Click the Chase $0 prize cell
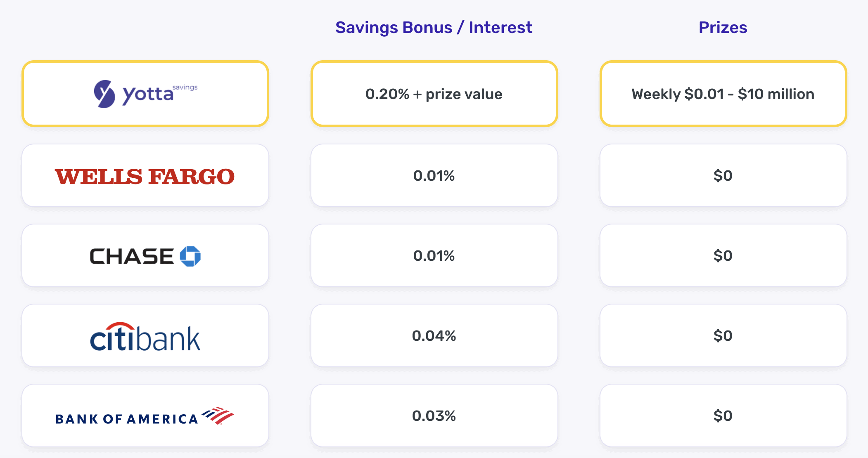Viewport: 868px width, 458px height. (723, 256)
